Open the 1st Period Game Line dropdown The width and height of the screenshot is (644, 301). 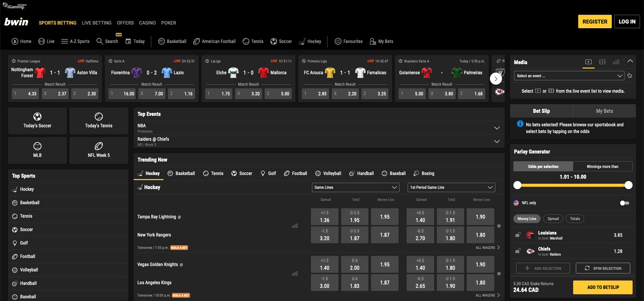pos(451,187)
